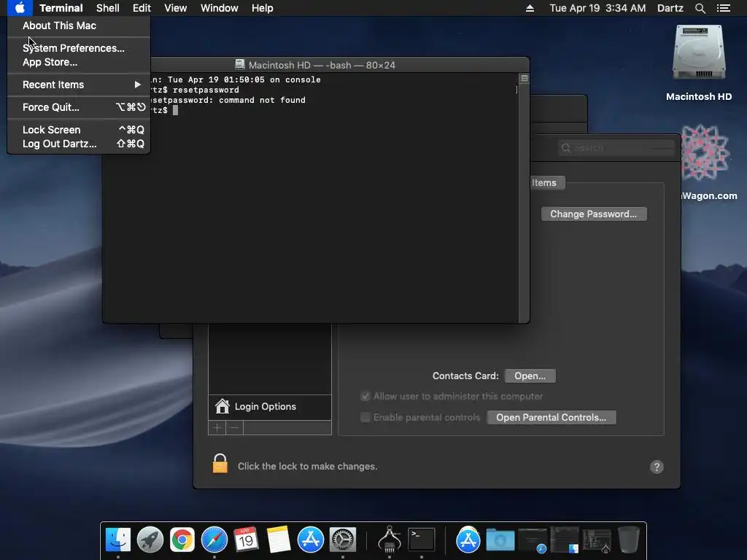Open the Contacts Card
Image resolution: width=747 pixels, height=560 pixels.
tap(530, 376)
